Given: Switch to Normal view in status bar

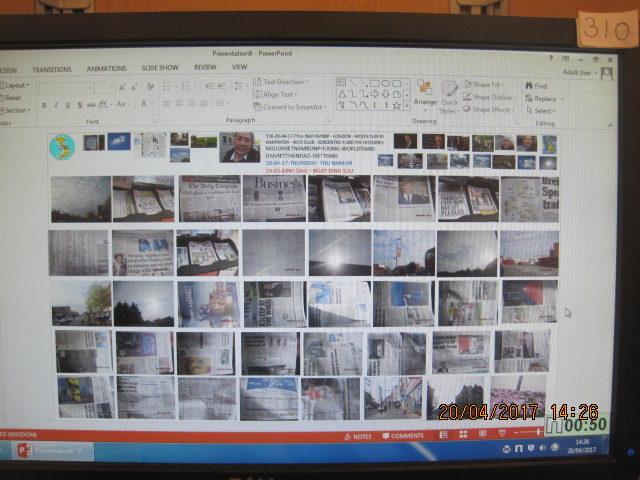Looking at the screenshot, I should pyautogui.click(x=443, y=435).
